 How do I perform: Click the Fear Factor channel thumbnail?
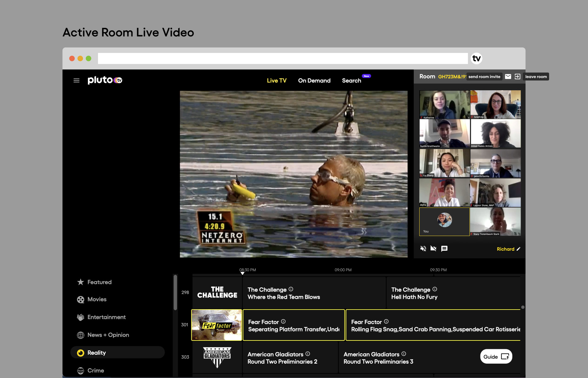(x=217, y=325)
